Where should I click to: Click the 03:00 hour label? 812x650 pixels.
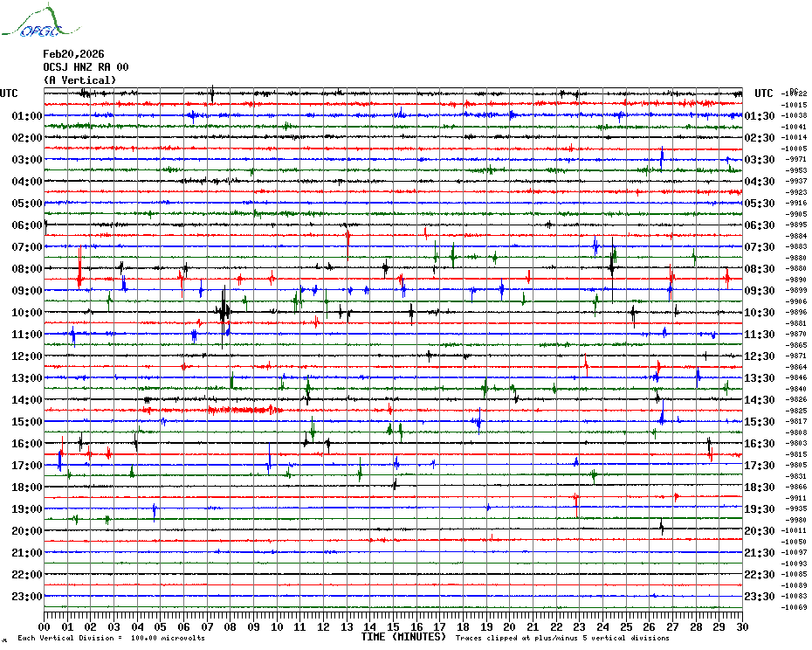coord(27,159)
